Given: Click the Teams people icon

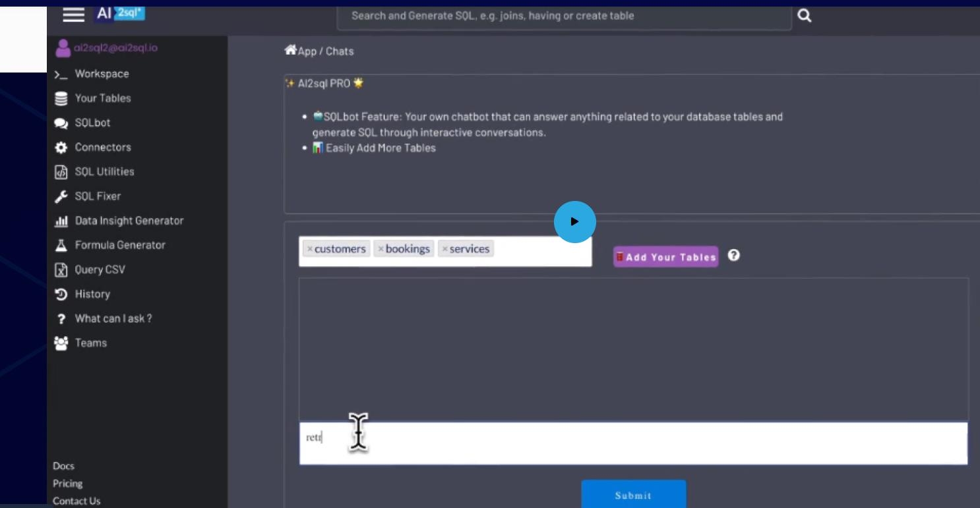Looking at the screenshot, I should point(61,343).
